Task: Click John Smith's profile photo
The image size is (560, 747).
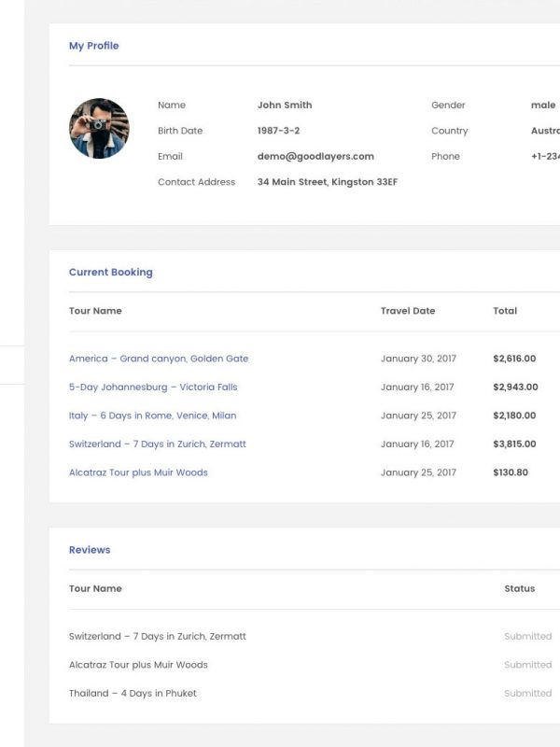Action: click(x=99, y=129)
